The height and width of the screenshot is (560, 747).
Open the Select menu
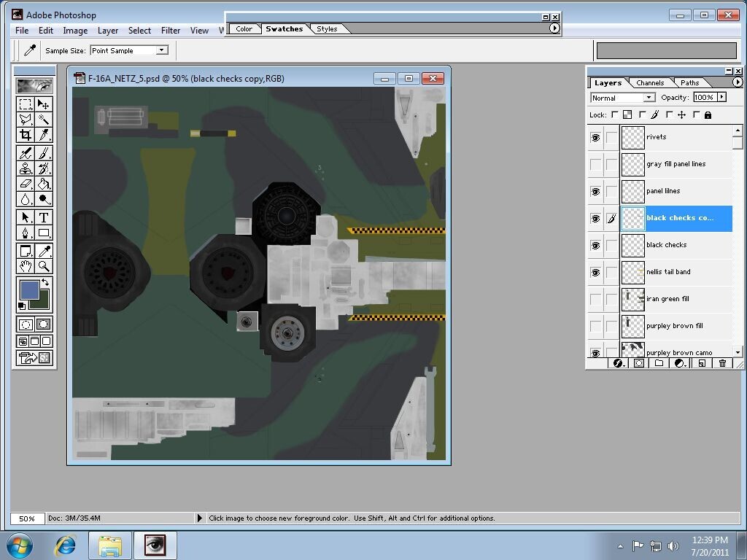[139, 31]
